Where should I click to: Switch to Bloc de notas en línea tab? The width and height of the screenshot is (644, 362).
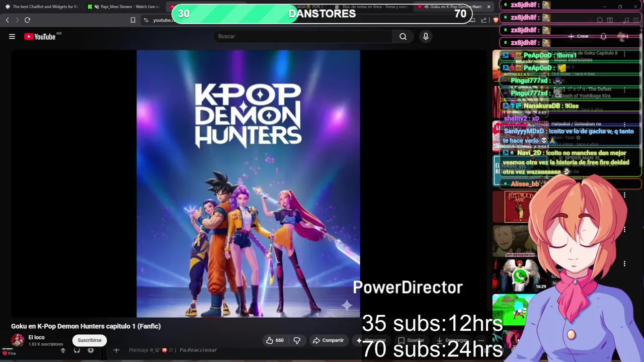click(x=372, y=7)
